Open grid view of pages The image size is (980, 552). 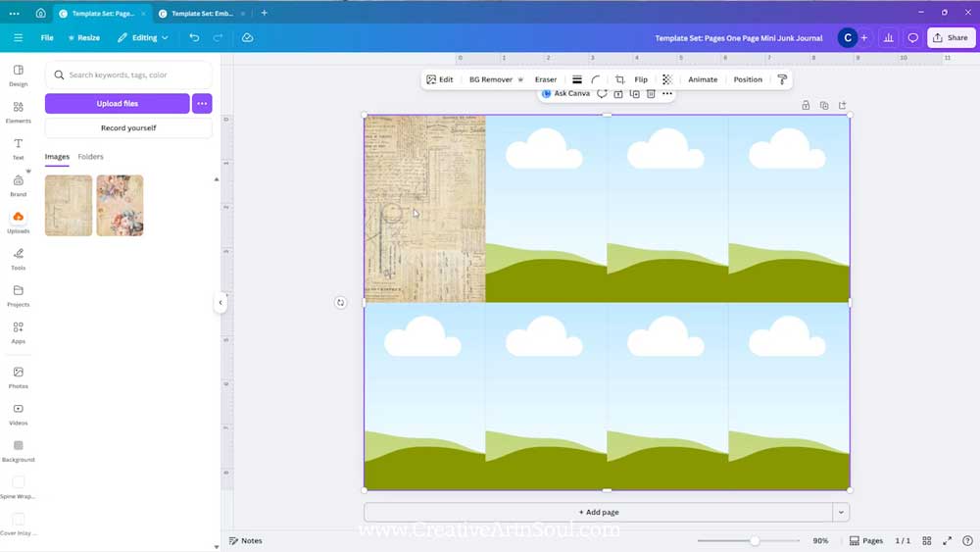927,540
